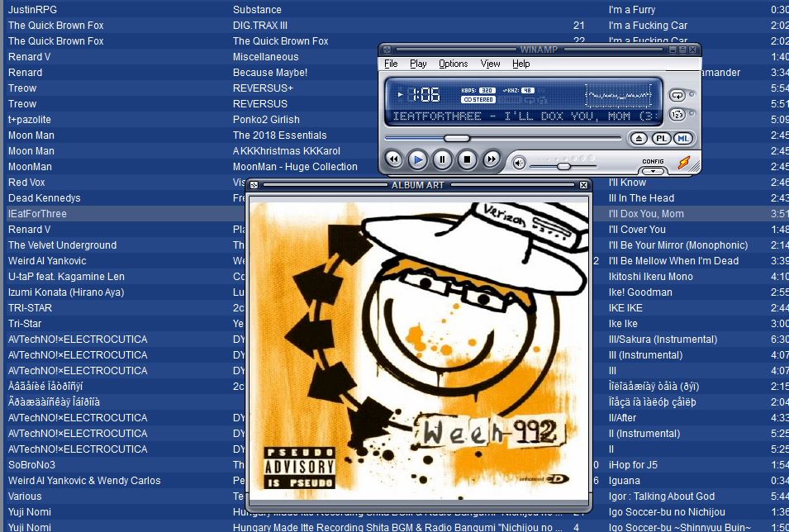
Task: Open the Help menu
Action: pos(521,64)
